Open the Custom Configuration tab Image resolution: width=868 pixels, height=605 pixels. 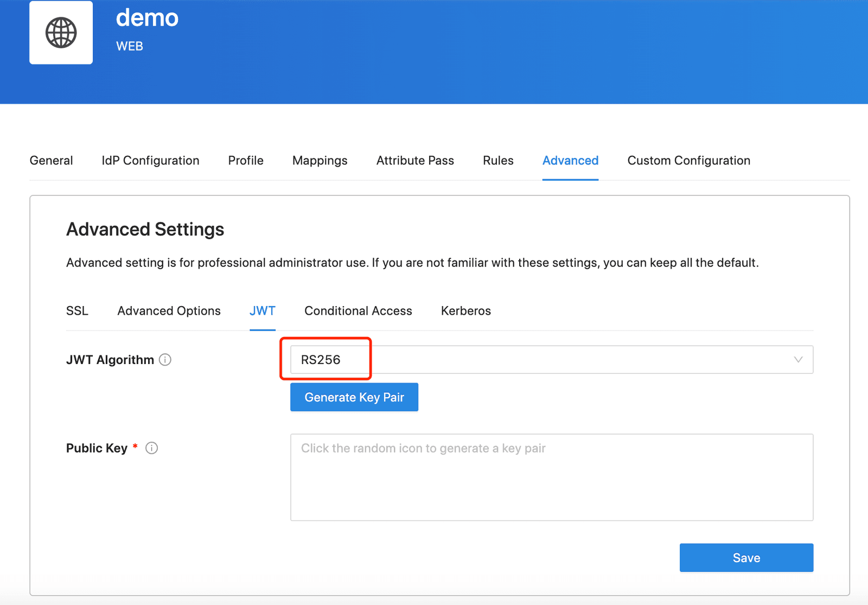[x=689, y=161]
